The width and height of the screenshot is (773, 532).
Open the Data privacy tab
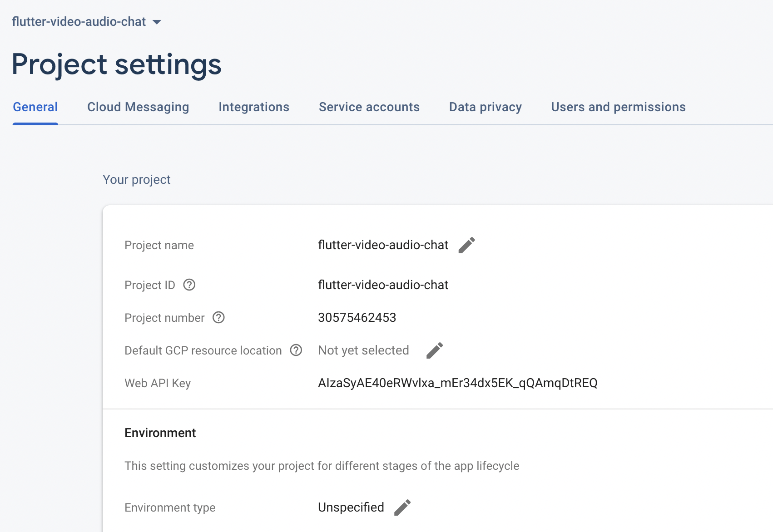pyautogui.click(x=486, y=107)
